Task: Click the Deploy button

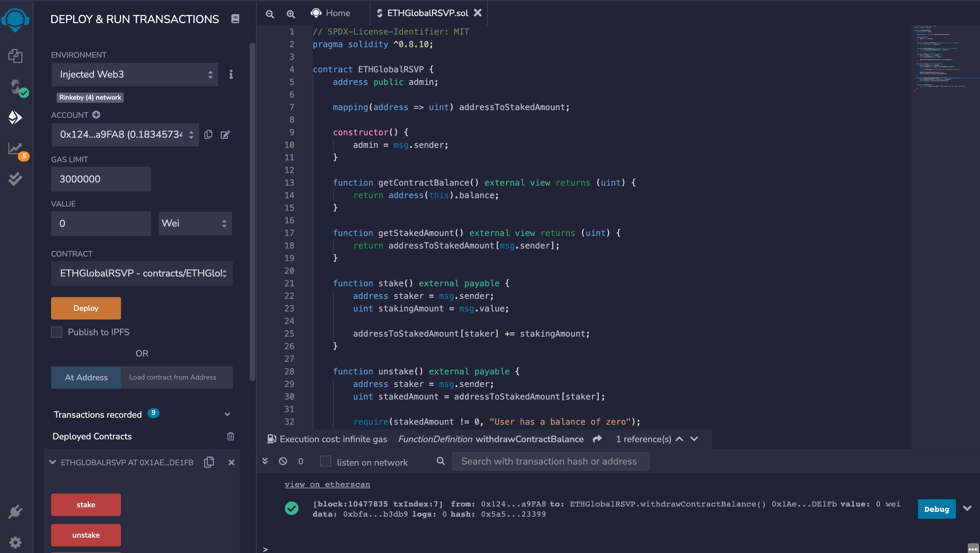Action: coord(85,308)
